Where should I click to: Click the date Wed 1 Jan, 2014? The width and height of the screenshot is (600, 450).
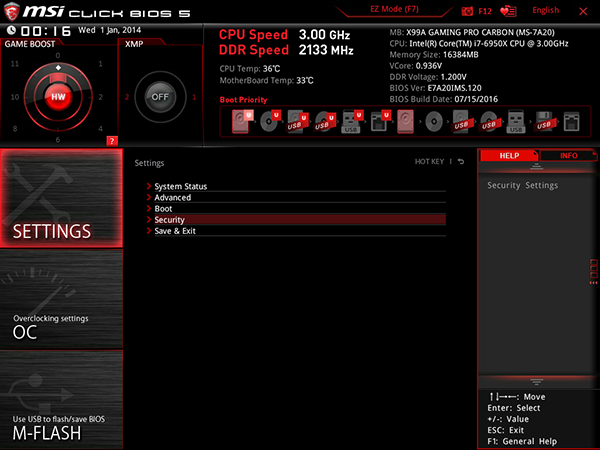109,30
